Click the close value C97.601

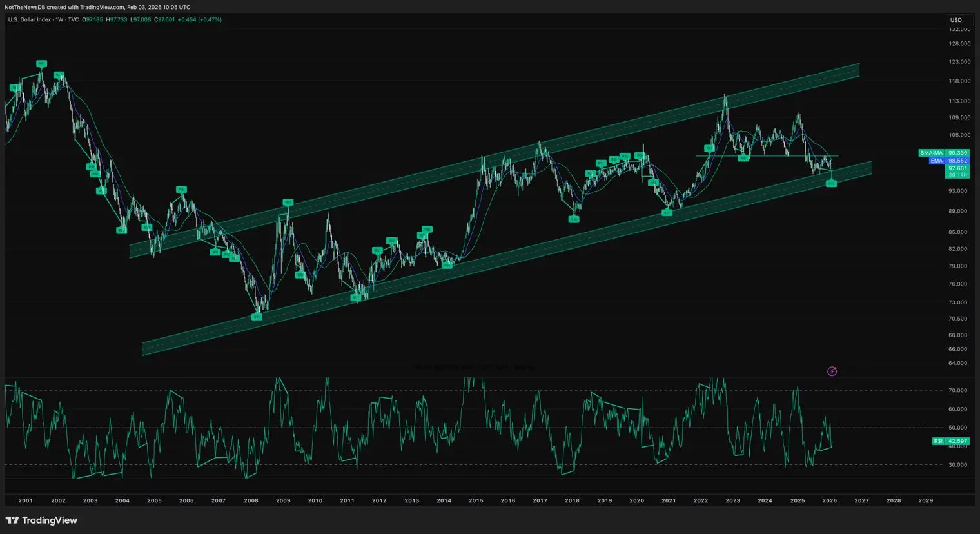coord(164,20)
